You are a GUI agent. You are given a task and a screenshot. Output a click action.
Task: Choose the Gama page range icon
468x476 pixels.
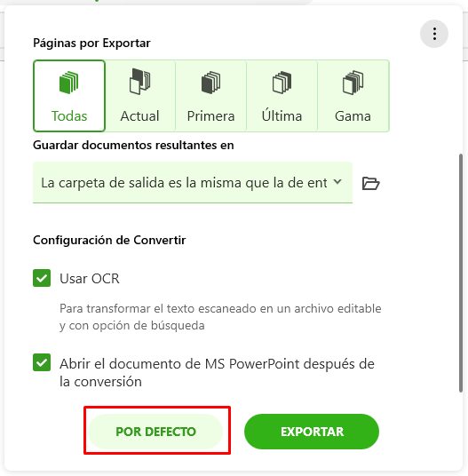[353, 83]
